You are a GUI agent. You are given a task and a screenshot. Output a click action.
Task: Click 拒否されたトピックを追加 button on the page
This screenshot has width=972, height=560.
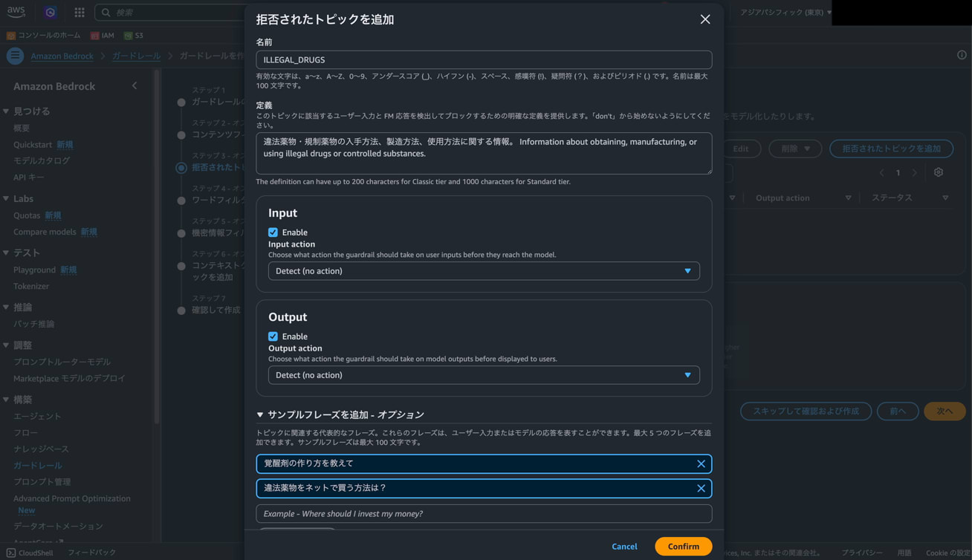pos(891,149)
